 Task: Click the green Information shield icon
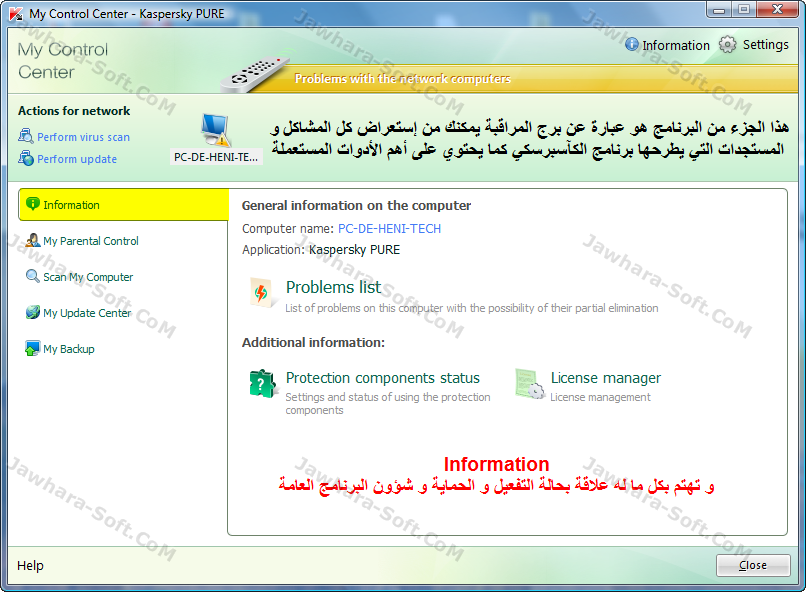point(33,204)
